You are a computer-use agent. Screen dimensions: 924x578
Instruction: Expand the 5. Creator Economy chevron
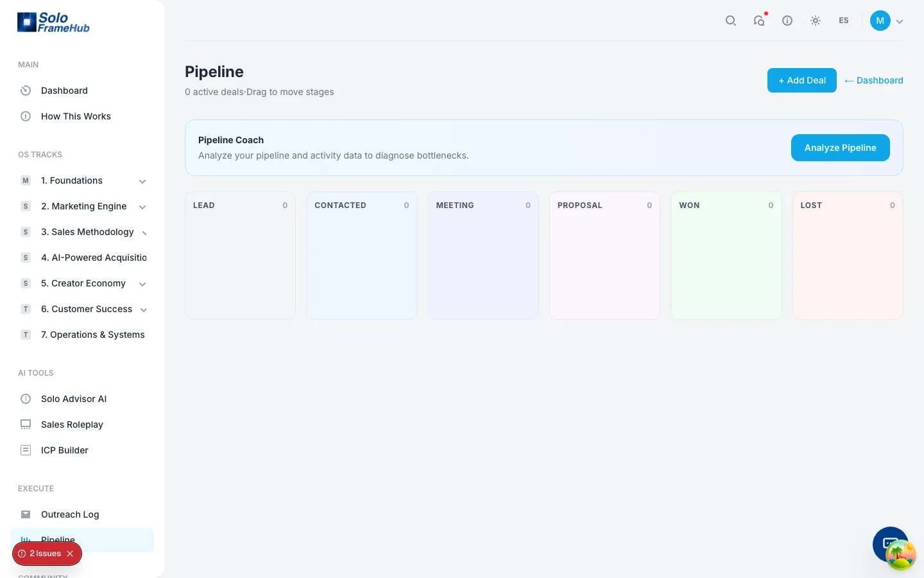click(x=142, y=284)
